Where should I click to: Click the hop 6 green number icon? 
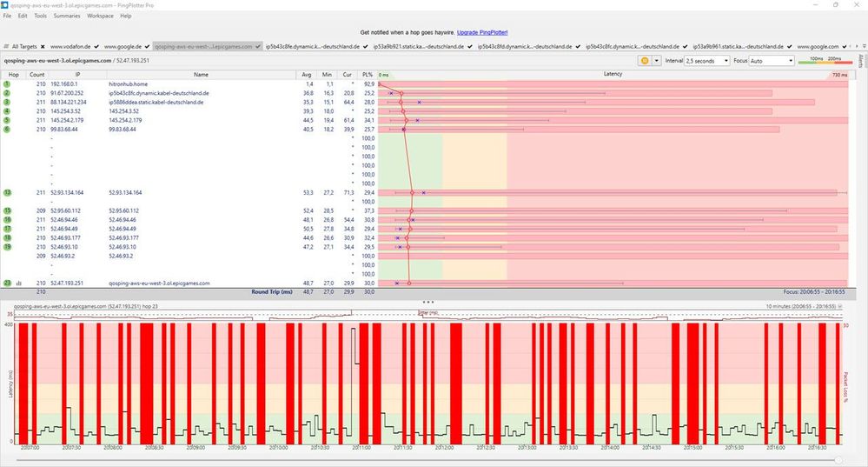click(x=6, y=130)
